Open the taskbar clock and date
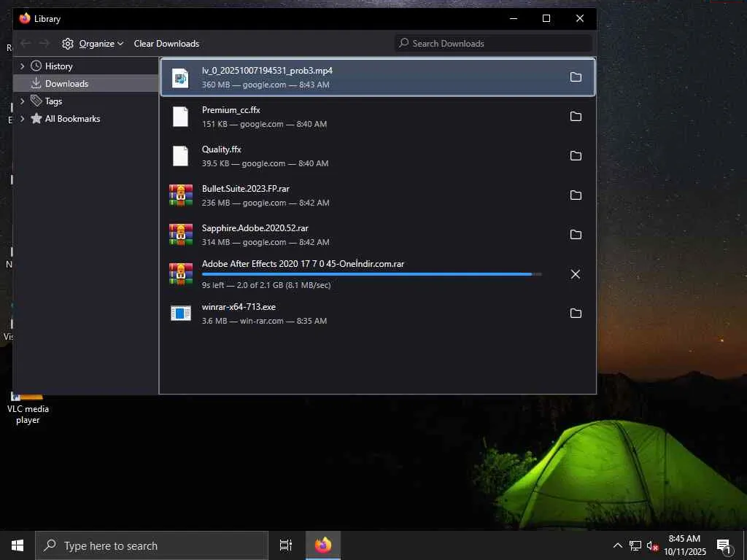Viewport: 747px width, 560px height. [x=684, y=545]
